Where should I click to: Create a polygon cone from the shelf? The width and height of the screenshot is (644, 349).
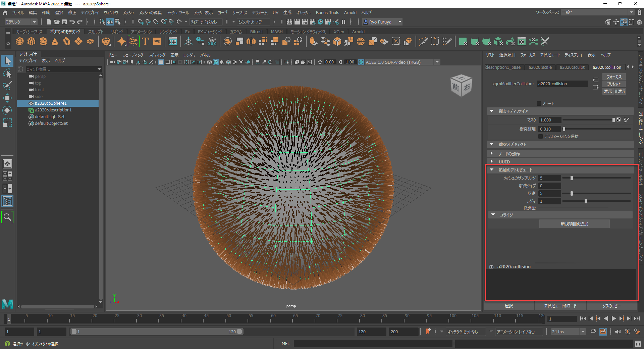pyautogui.click(x=55, y=42)
